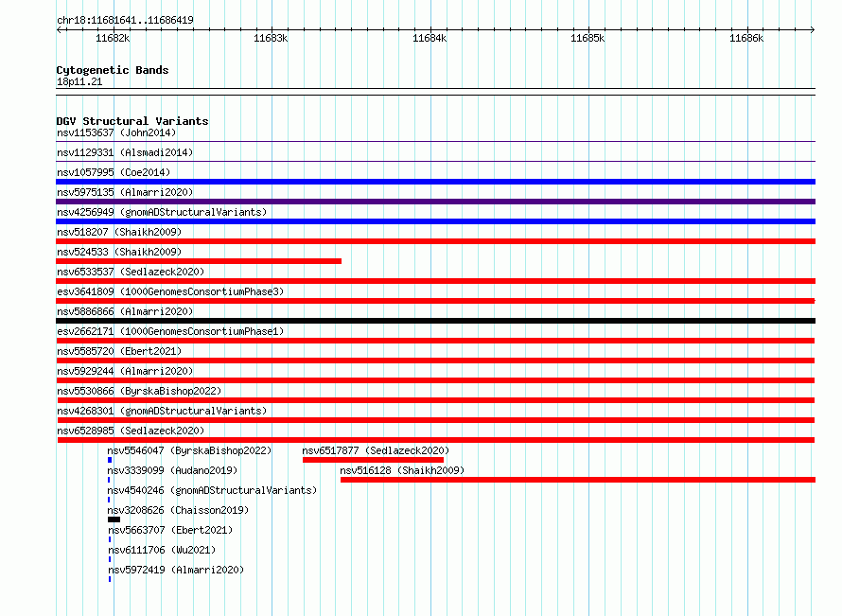Click the red bar under nsv516128
The image size is (842, 616).
click(x=578, y=480)
